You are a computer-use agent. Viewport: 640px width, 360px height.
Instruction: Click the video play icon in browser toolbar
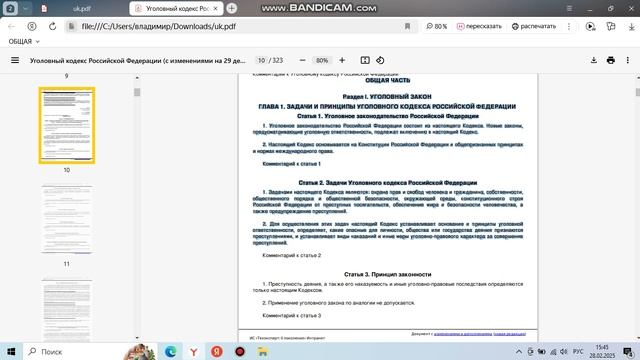[590, 27]
